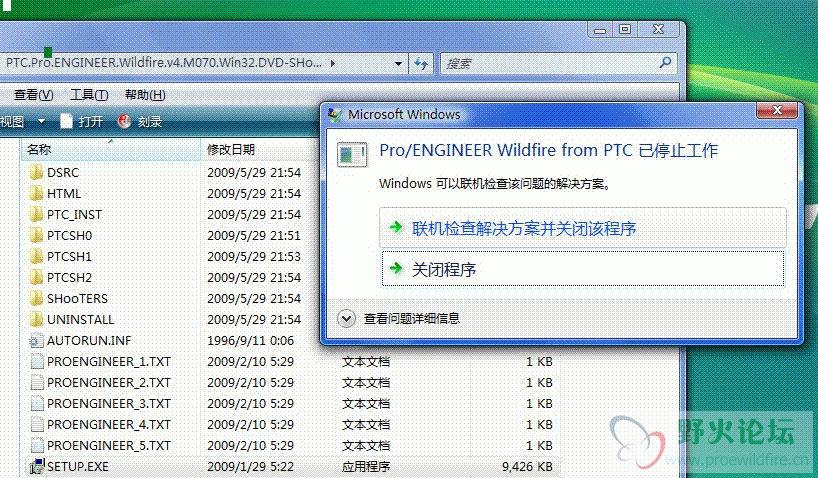This screenshot has height=478, width=818.
Task: Click date 2009/5/29 21:51 of PTCSH0
Action: click(254, 236)
